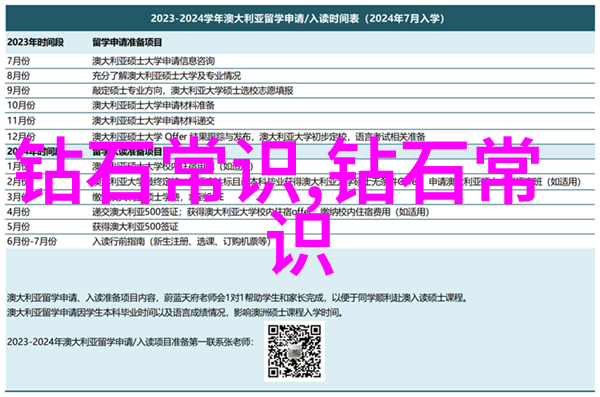Select '获得澳大利亚500签证' cell
The height and width of the screenshot is (397, 600).
(135, 227)
